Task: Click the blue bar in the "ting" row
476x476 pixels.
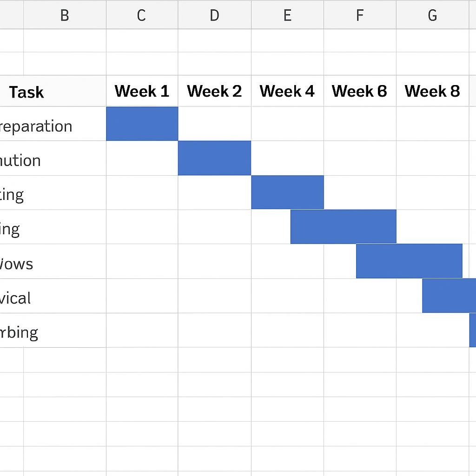Action: tap(287, 192)
